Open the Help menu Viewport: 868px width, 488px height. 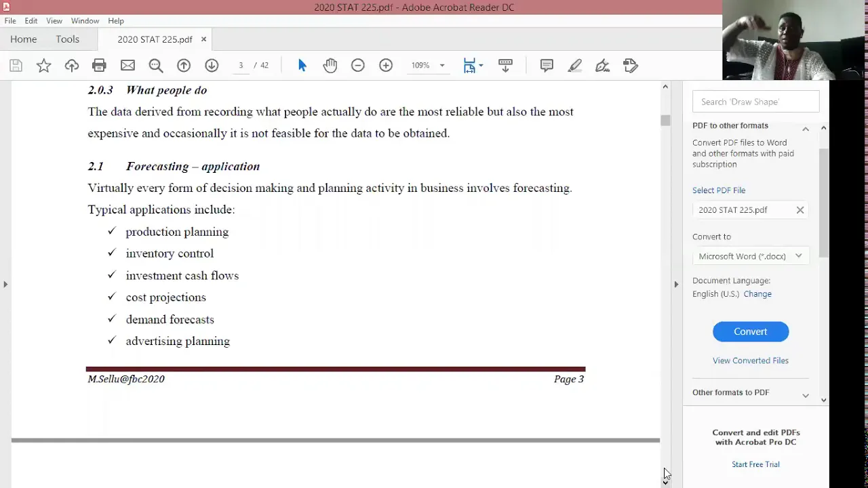tap(116, 21)
